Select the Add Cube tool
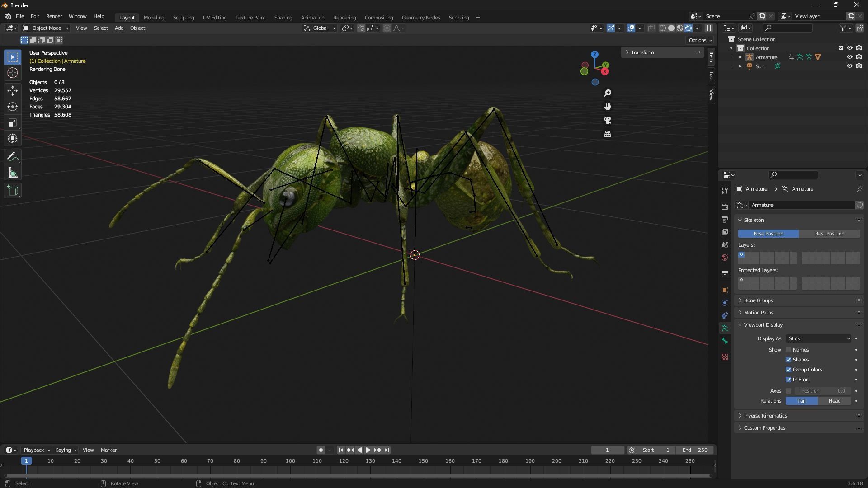868x488 pixels. 13,191
